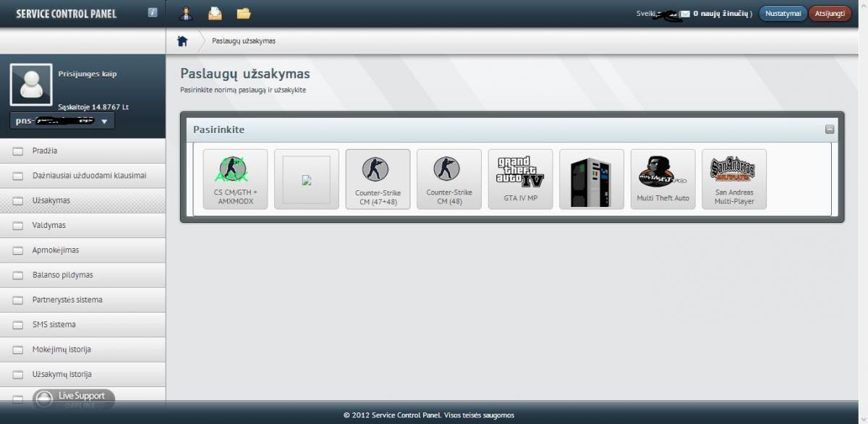The width and height of the screenshot is (868, 424).
Task: Select the CS CM/GTH + AMXMODX service
Action: coord(235,179)
